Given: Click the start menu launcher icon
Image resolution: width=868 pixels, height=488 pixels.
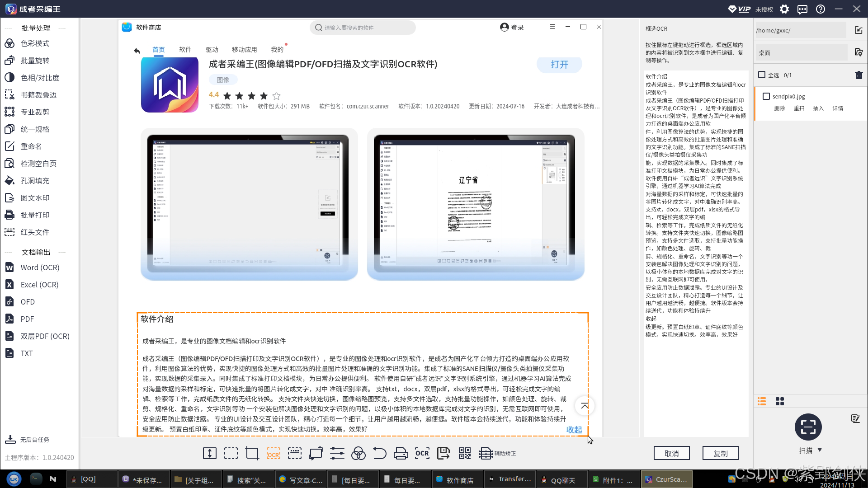Looking at the screenshot, I should pyautogui.click(x=14, y=479).
